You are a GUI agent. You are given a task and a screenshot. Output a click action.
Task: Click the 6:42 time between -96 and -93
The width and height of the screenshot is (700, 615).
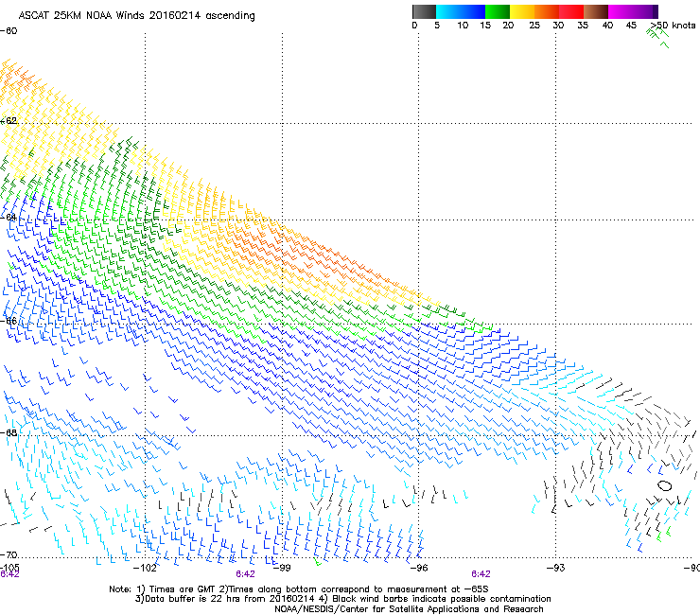point(481,574)
